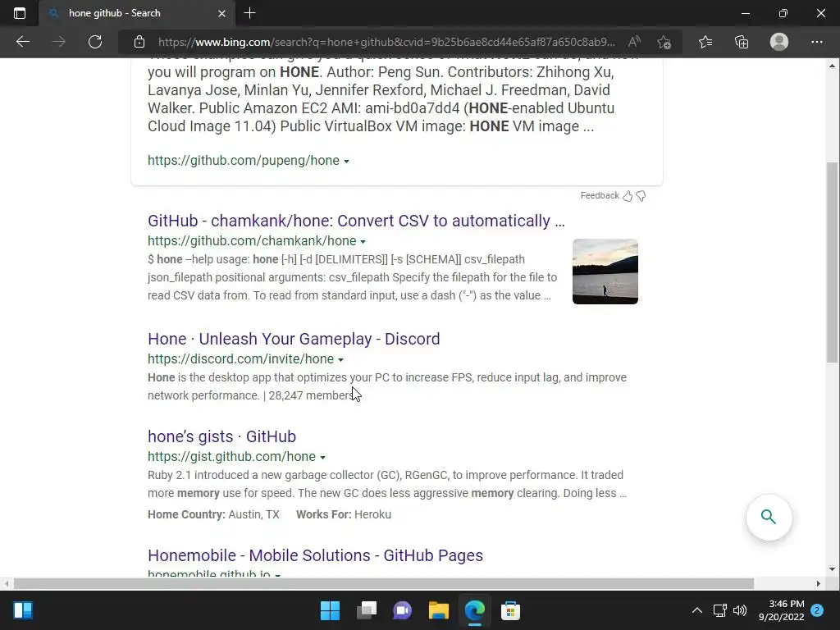Give thumbs up feedback
Viewport: 840px width, 630px height.
pyautogui.click(x=628, y=196)
